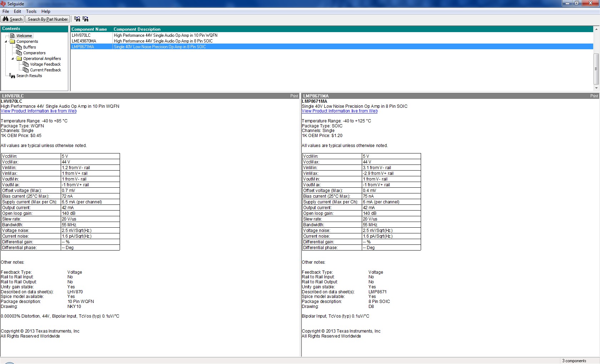Image resolution: width=600 pixels, height=364 pixels.
Task: Open the Buffers category
Action: (30, 47)
